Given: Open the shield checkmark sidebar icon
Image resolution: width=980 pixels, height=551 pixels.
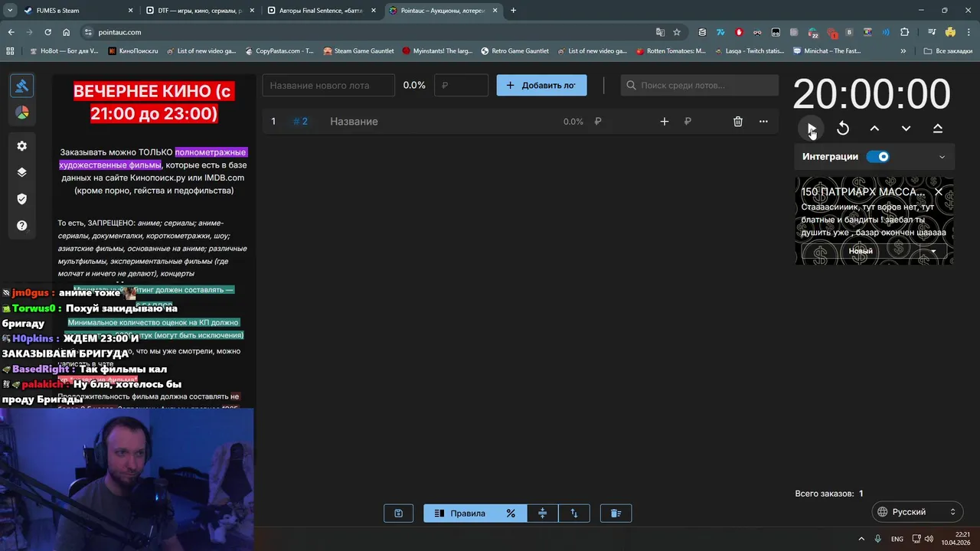Looking at the screenshot, I should pos(21,199).
